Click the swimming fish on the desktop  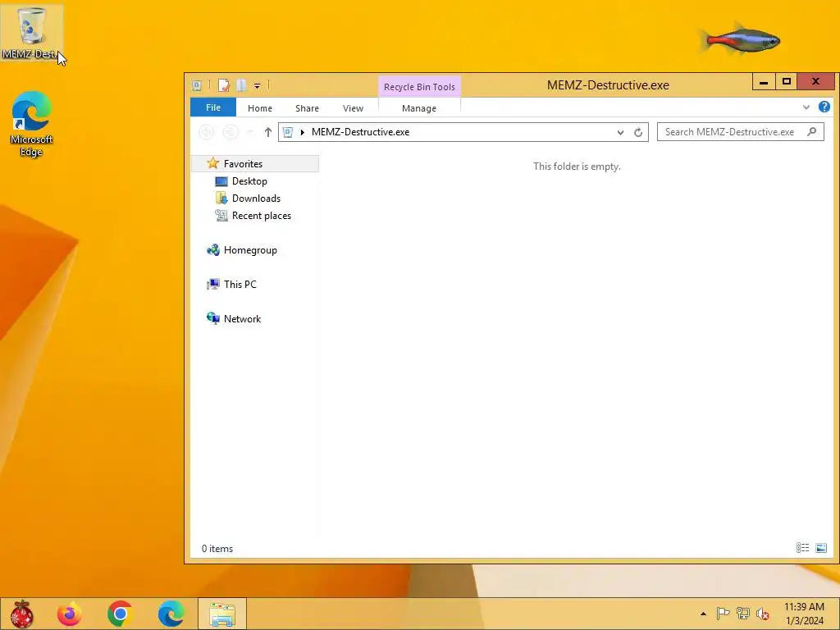pyautogui.click(x=741, y=39)
